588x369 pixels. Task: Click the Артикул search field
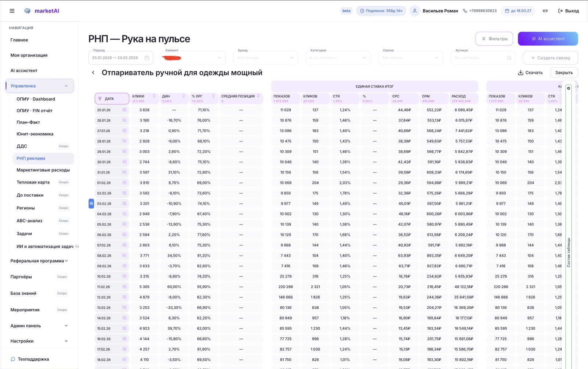483,58
